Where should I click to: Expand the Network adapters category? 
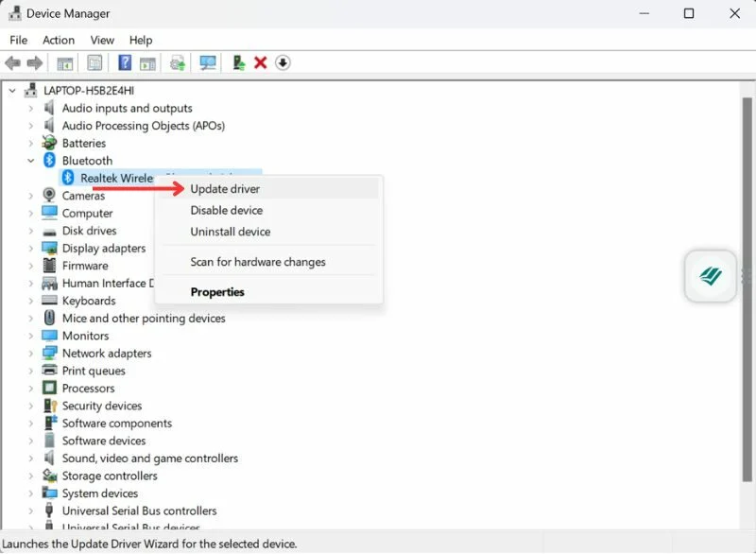(31, 354)
